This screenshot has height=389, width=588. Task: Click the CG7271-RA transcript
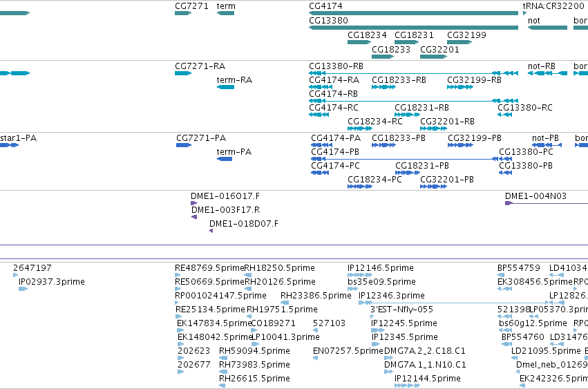click(183, 73)
